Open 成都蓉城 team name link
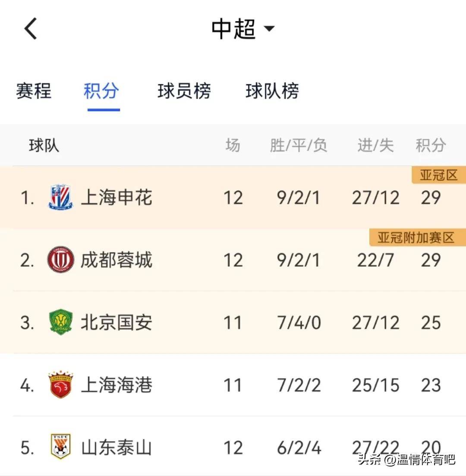 tap(116, 260)
